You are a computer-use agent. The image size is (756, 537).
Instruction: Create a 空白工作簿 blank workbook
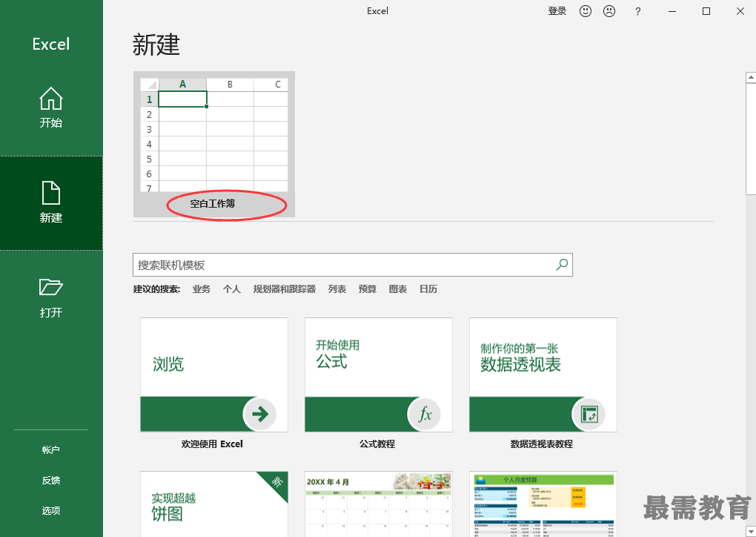pos(214,144)
